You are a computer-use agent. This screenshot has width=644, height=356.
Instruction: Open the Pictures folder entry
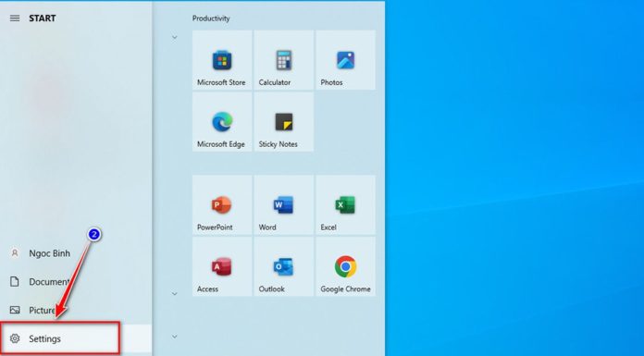pos(76,310)
